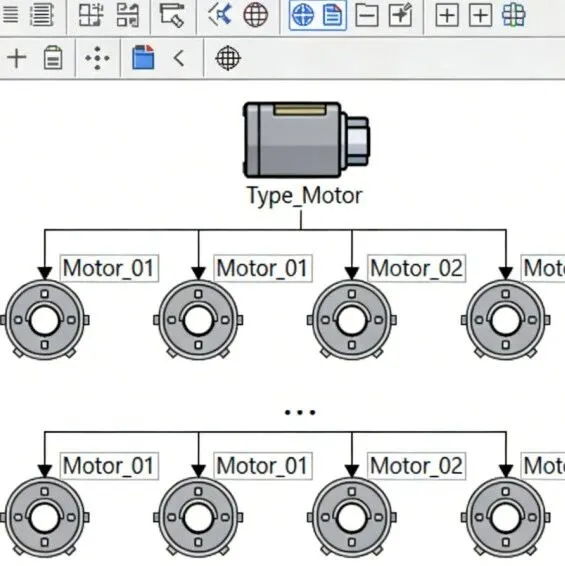
Task: Click the QR-style grid layout icon
Action: pyautogui.click(x=128, y=15)
